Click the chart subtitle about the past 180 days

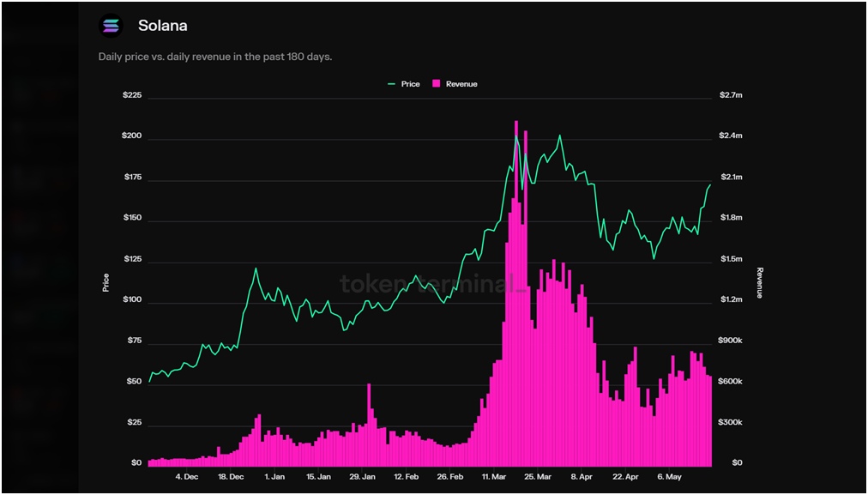(215, 57)
